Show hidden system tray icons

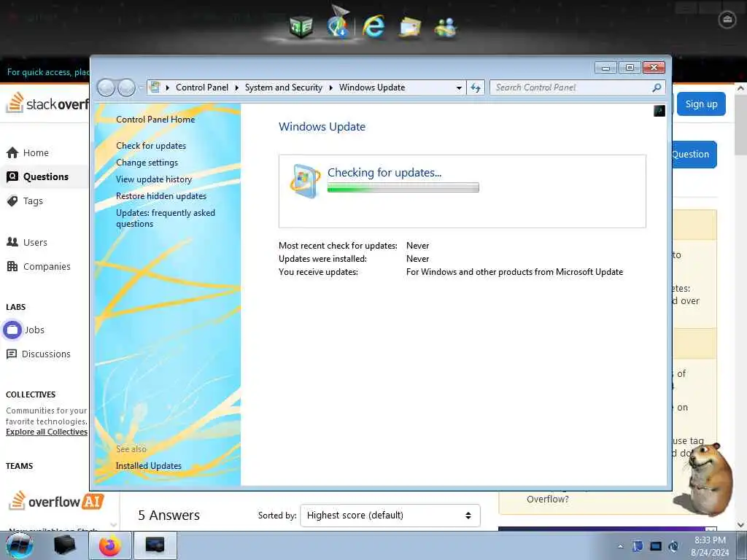(620, 546)
